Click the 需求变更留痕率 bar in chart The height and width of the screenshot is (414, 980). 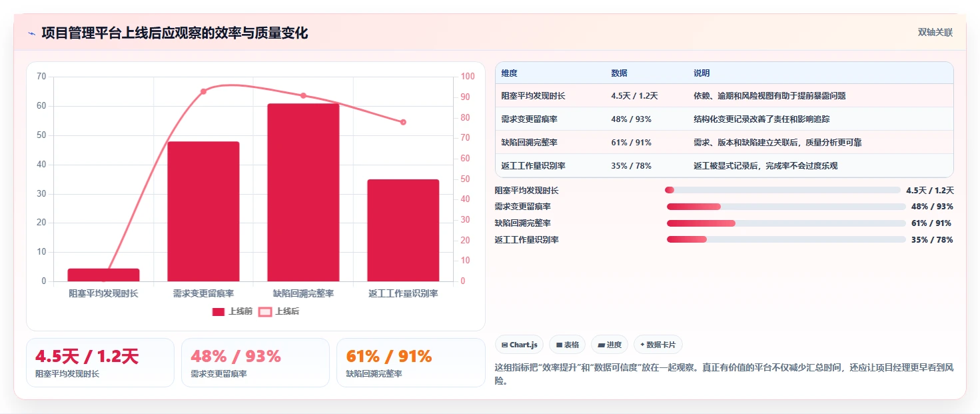click(203, 211)
